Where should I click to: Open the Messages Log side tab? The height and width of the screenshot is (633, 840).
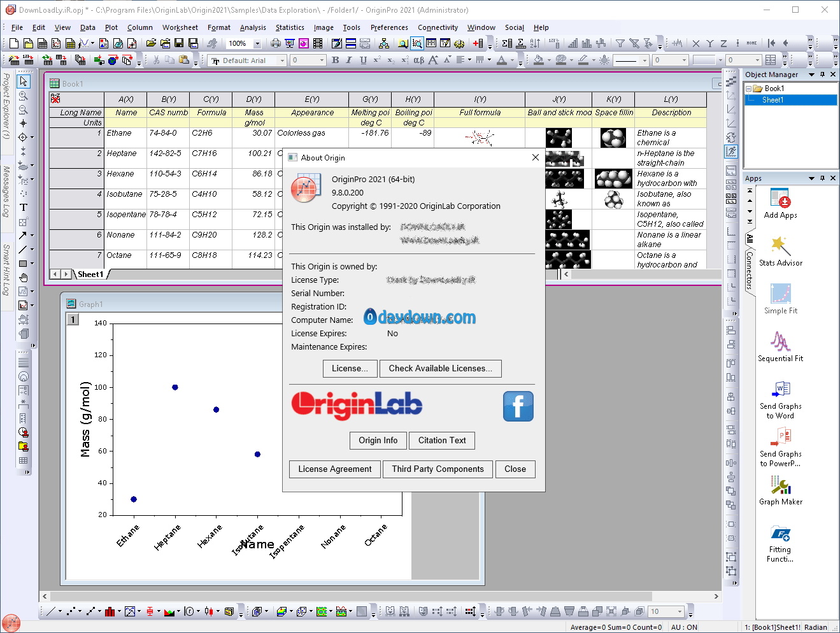pos(6,192)
